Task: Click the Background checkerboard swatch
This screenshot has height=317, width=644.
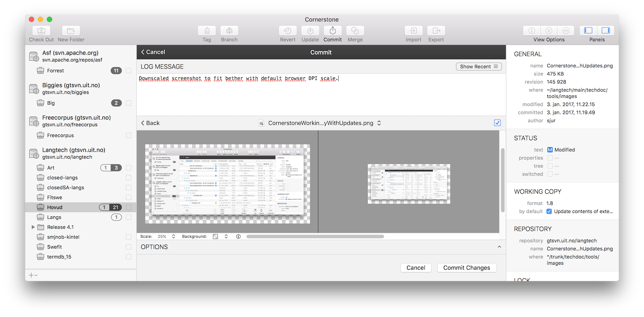Action: (216, 236)
